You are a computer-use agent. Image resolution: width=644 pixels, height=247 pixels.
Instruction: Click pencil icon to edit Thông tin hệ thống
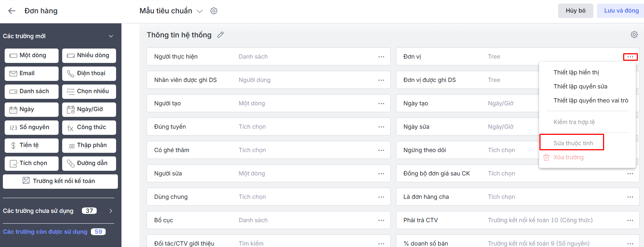220,35
